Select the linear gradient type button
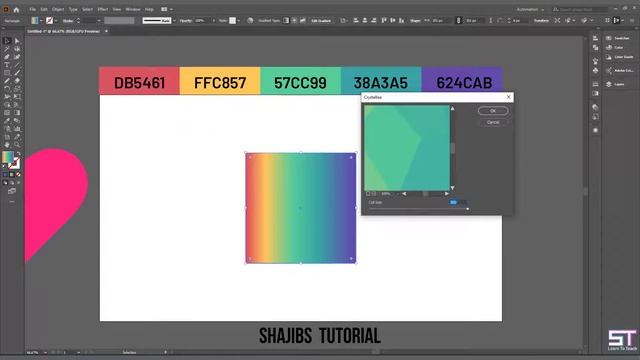Viewport: 640px width, 360px height. (286, 20)
